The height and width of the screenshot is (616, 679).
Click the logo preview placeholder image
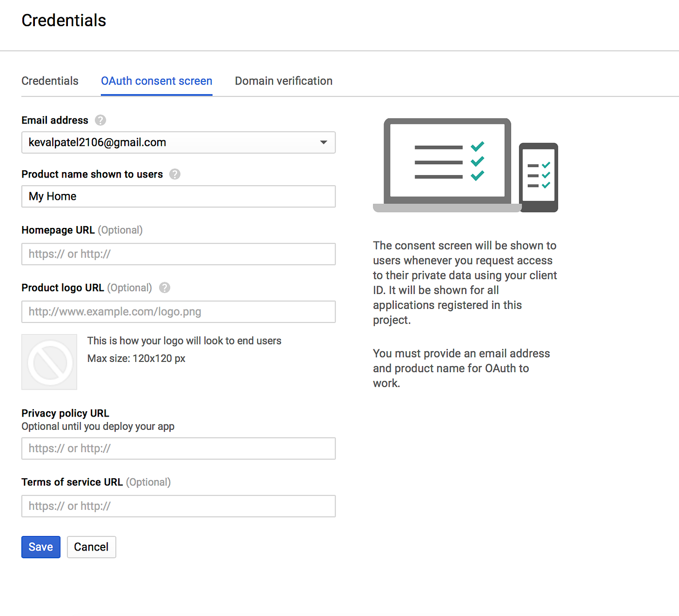click(x=49, y=362)
